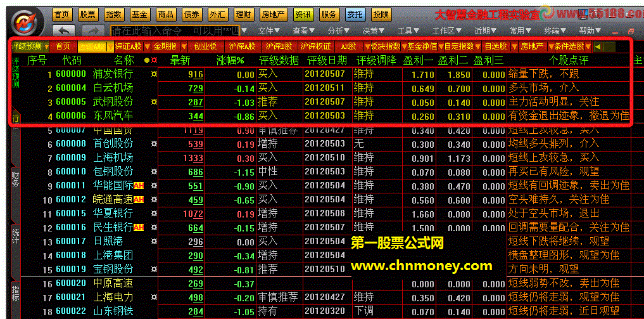Open the command box history dropdown arrow

tap(244, 31)
